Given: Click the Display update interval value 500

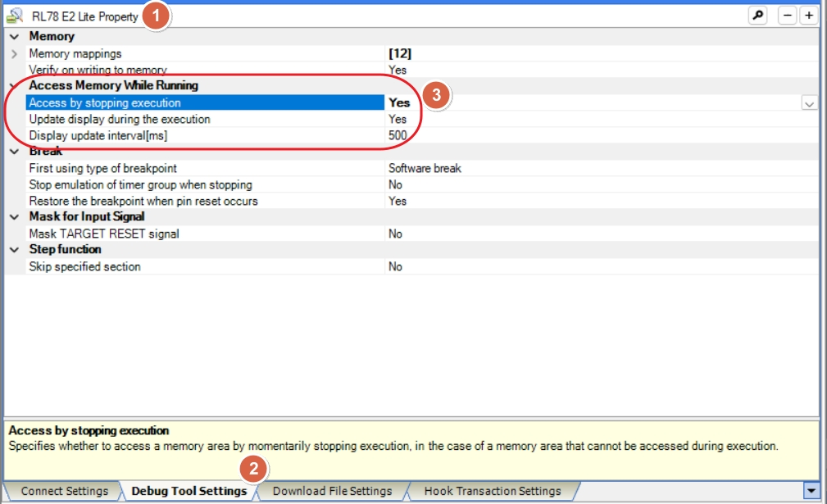Looking at the screenshot, I should pyautogui.click(x=398, y=135).
